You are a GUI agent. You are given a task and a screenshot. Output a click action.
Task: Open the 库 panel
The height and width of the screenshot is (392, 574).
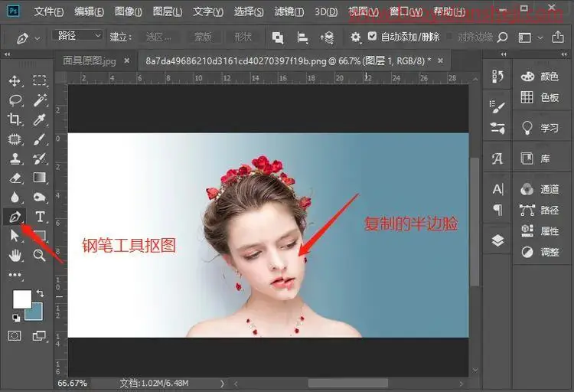(535, 158)
